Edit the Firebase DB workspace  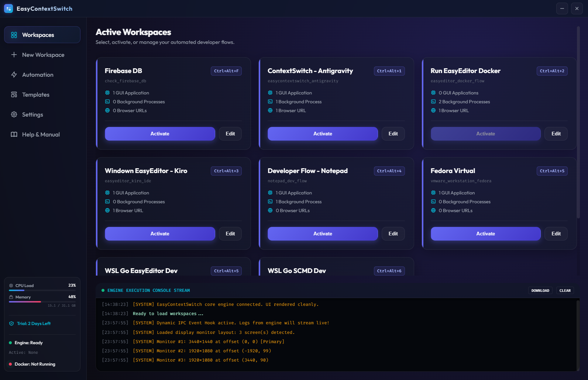[x=230, y=134]
